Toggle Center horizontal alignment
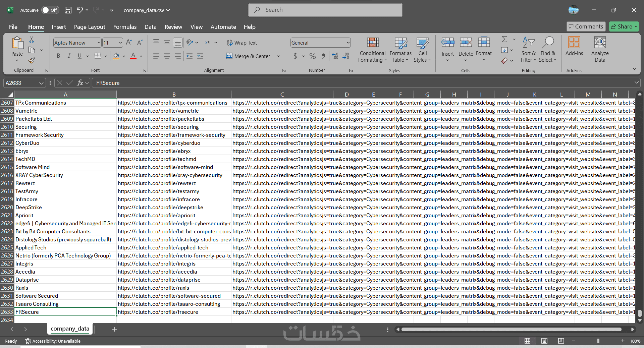The width and height of the screenshot is (644, 348). 167,56
